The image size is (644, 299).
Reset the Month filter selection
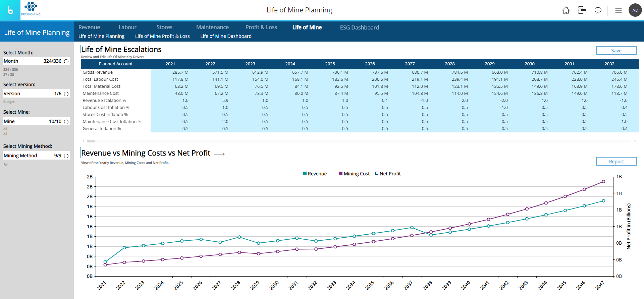[x=66, y=61]
